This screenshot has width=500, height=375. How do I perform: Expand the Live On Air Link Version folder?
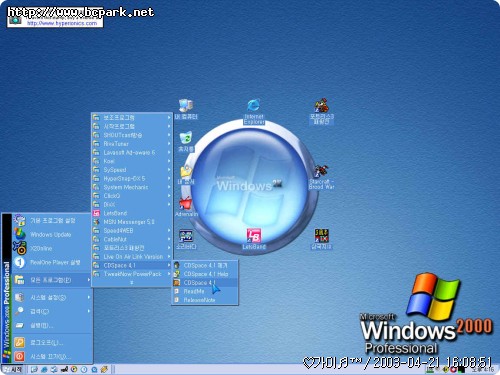click(x=132, y=256)
